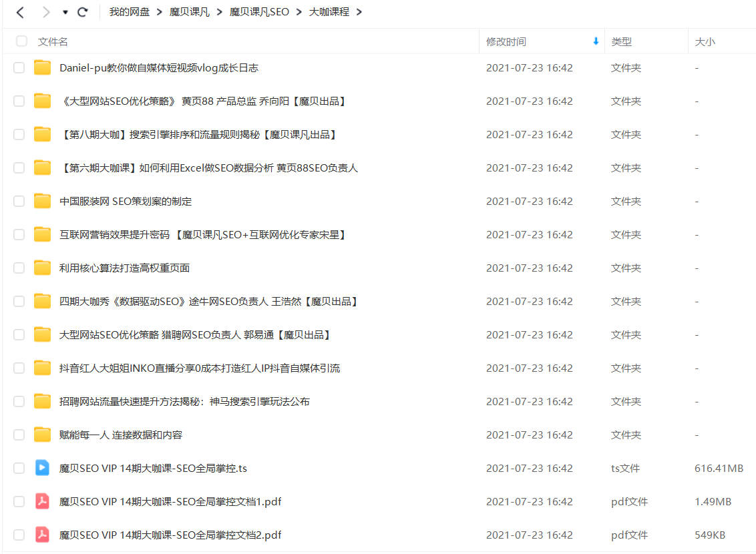
Task: Check the Daniel-pu vlog folder checkbox
Action: click(x=19, y=67)
